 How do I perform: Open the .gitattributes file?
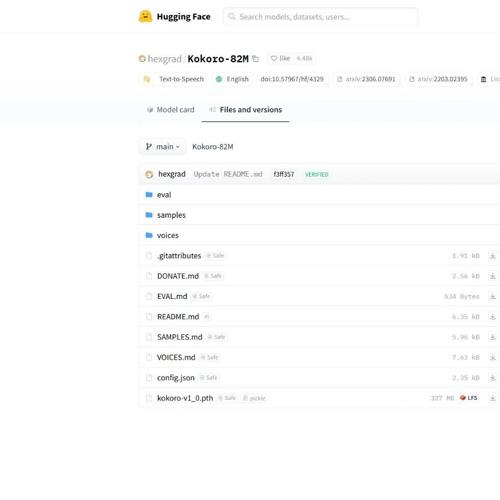tap(179, 256)
